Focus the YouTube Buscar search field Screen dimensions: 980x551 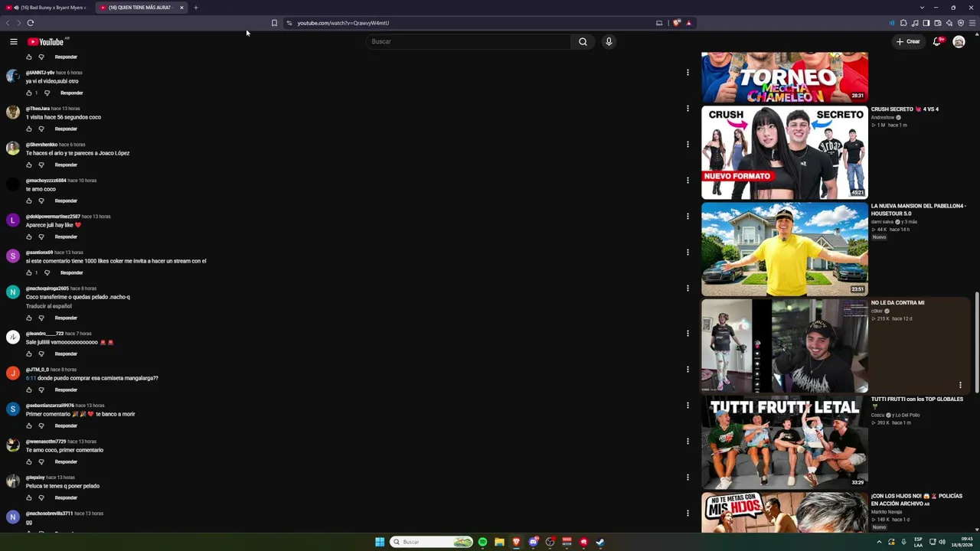[469, 41]
